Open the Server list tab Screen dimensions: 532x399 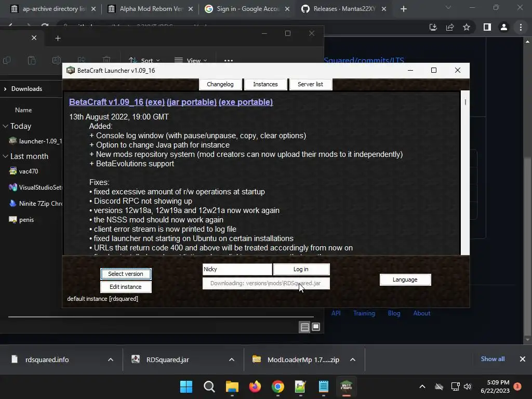click(x=310, y=84)
